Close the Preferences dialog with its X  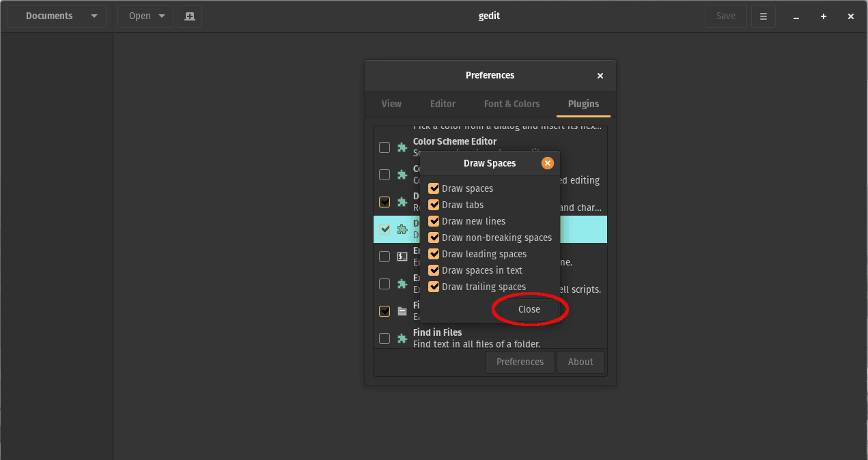tap(600, 76)
